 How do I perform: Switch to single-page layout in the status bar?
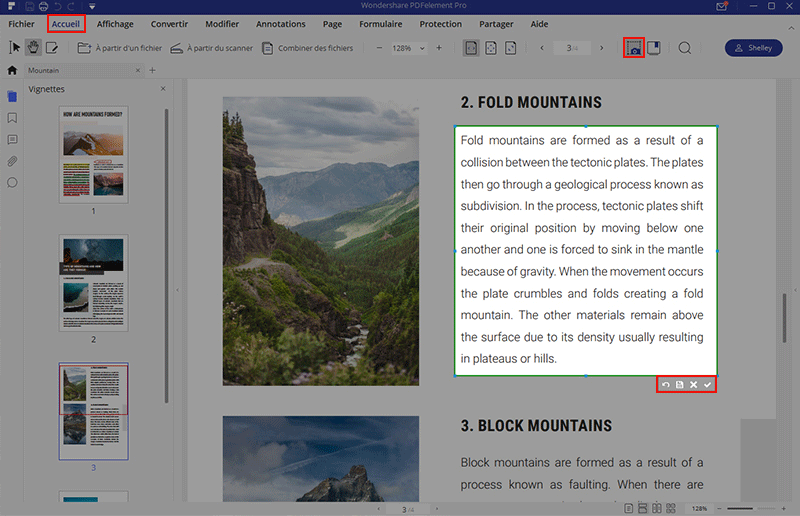pos(629,508)
